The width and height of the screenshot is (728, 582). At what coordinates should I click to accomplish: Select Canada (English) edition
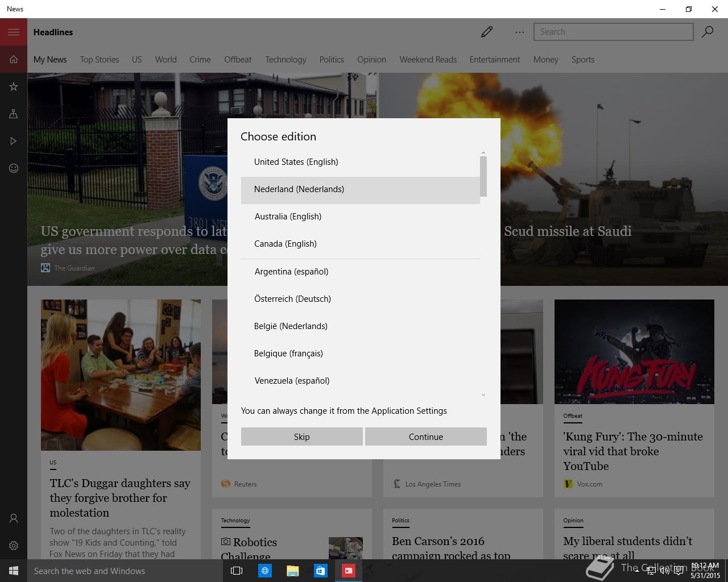361,244
